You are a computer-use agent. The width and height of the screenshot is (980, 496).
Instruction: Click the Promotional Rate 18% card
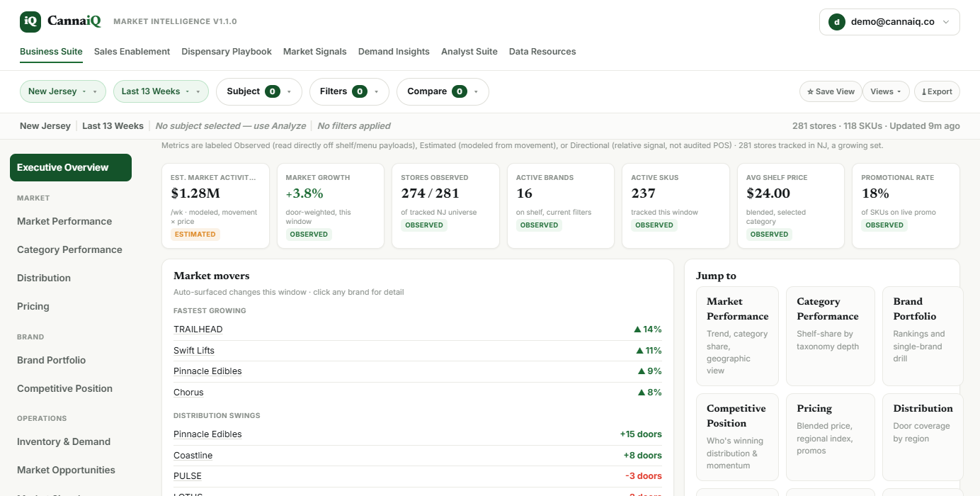[x=906, y=205]
